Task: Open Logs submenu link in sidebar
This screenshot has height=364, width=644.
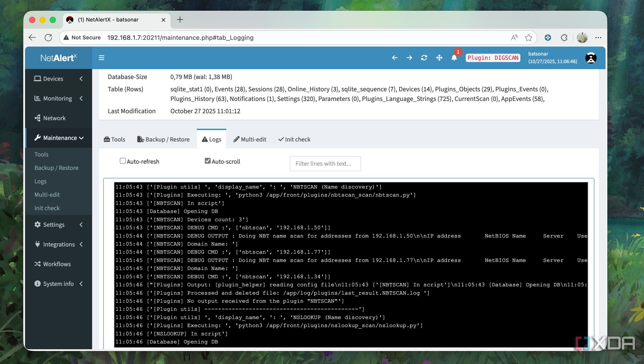Action: point(41,181)
